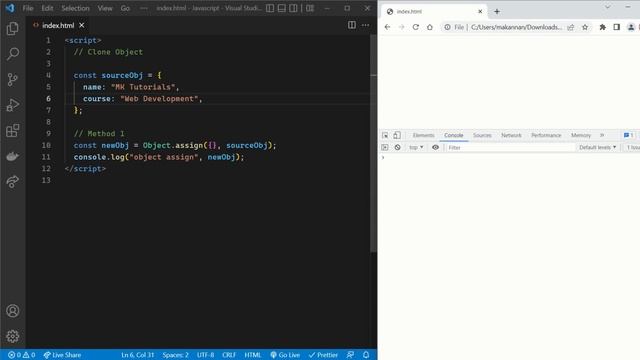Open the Search view in activity bar

13,54
